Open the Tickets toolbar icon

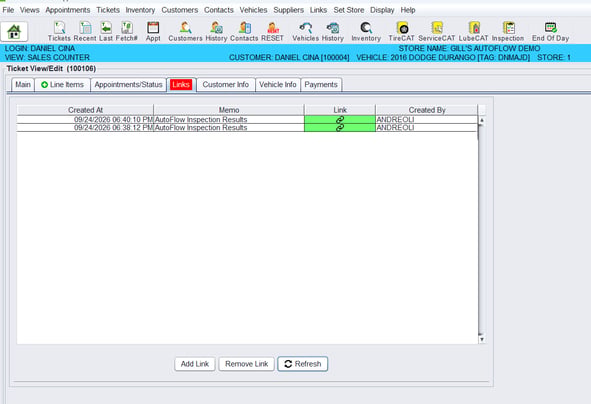(59, 31)
